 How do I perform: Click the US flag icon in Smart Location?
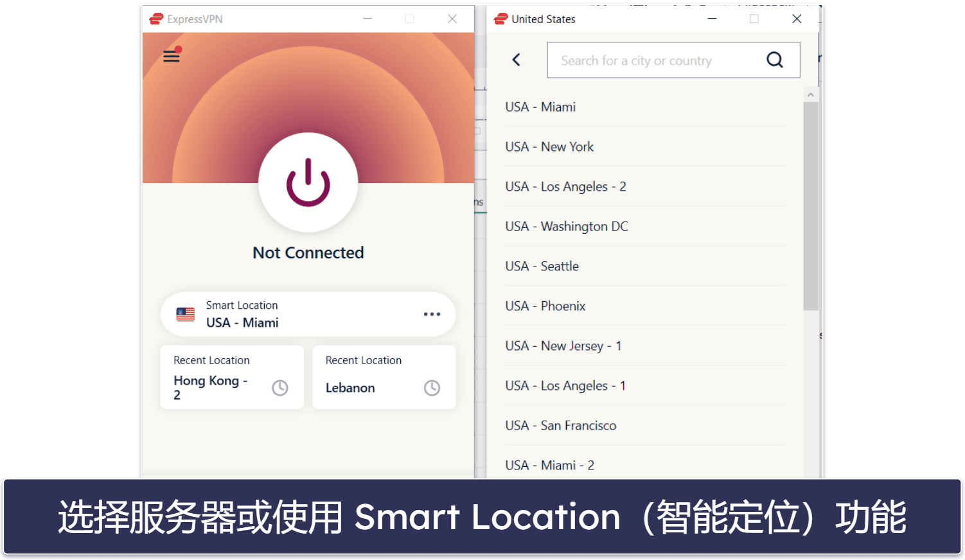(x=186, y=314)
